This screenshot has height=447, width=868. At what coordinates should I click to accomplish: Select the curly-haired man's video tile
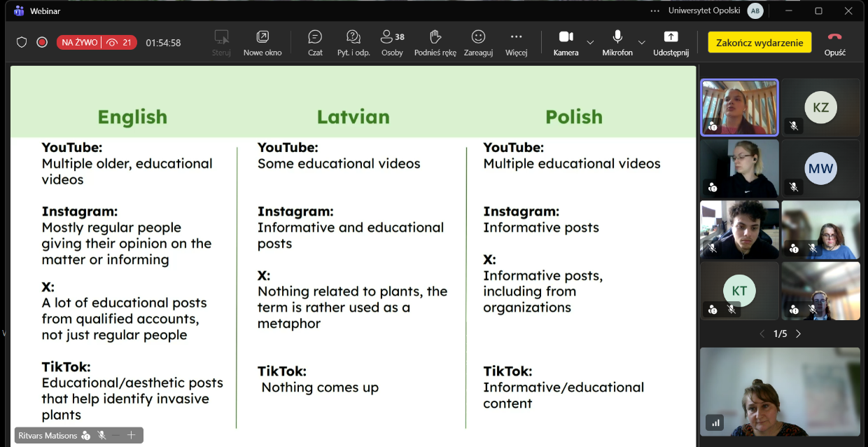[740, 230]
